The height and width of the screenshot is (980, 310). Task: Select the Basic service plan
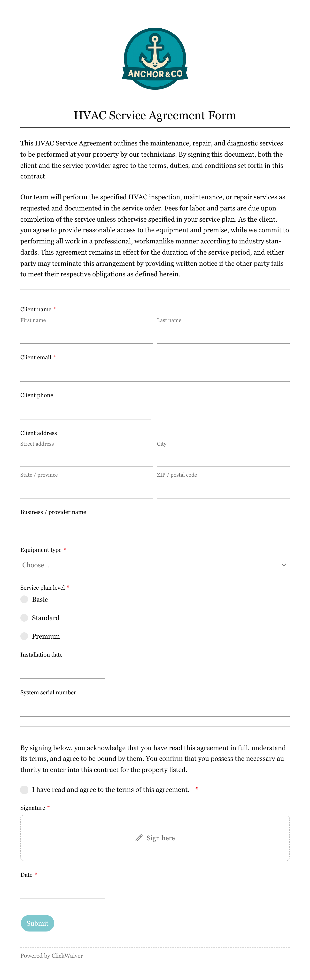click(x=24, y=599)
